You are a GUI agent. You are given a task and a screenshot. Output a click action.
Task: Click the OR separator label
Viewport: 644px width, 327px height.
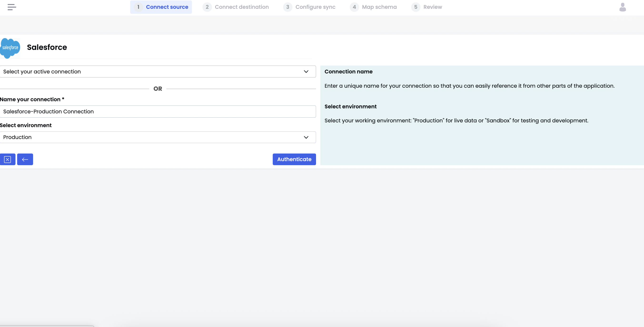(158, 89)
